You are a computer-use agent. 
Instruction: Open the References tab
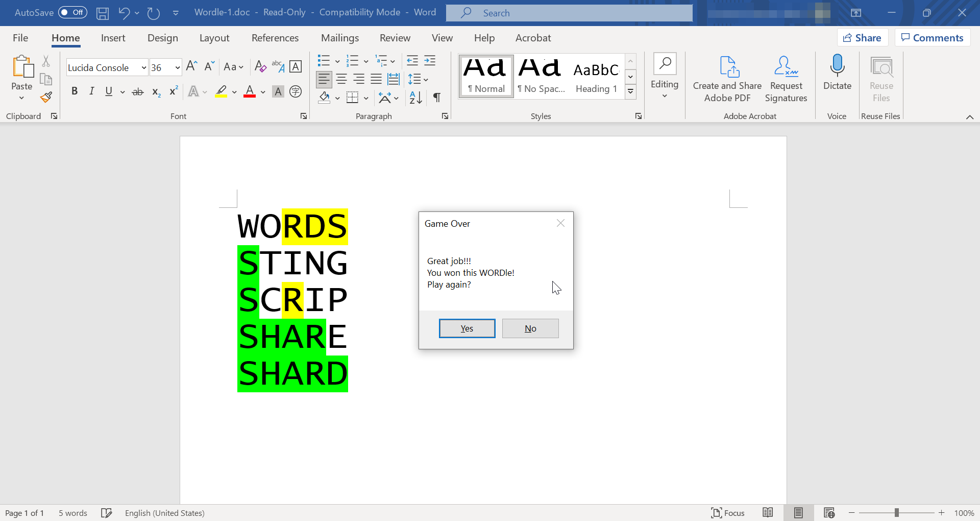point(275,38)
